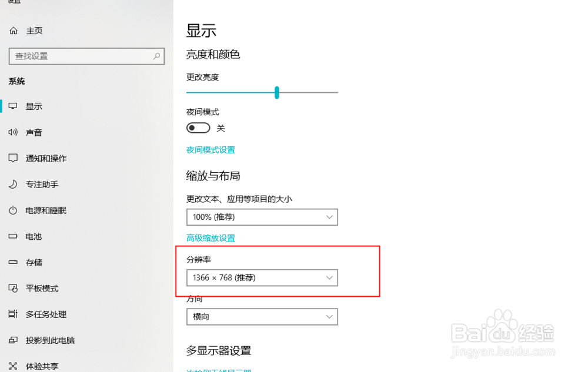This screenshot has height=372, width=588.
Task: Open the 1366 × 768 resolution dropdown
Action: (262, 278)
